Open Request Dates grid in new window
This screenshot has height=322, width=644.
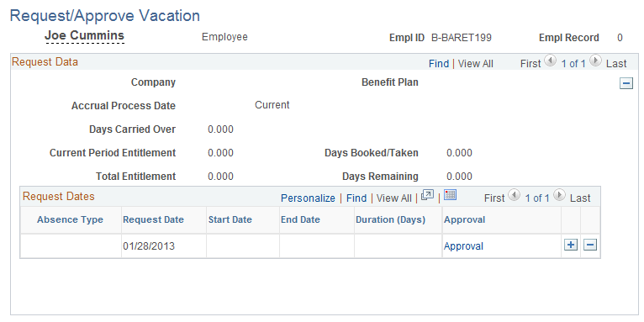428,195
